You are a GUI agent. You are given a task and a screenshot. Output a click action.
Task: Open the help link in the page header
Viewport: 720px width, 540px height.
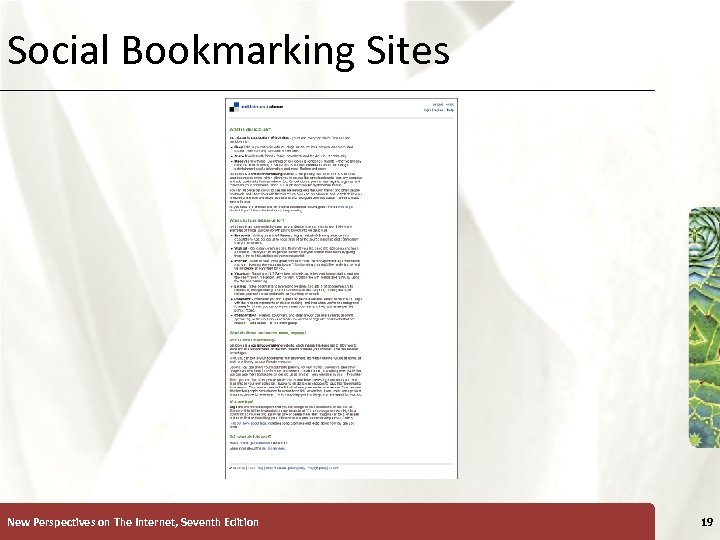pyautogui.click(x=450, y=110)
